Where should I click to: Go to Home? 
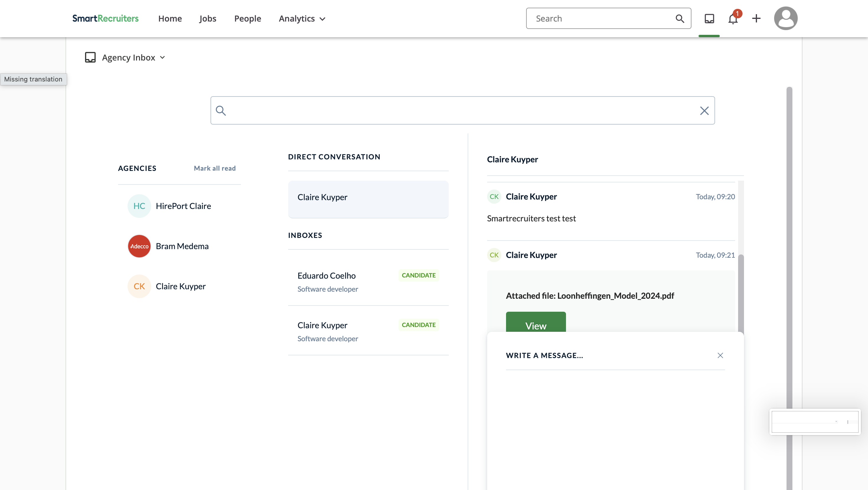point(170,19)
